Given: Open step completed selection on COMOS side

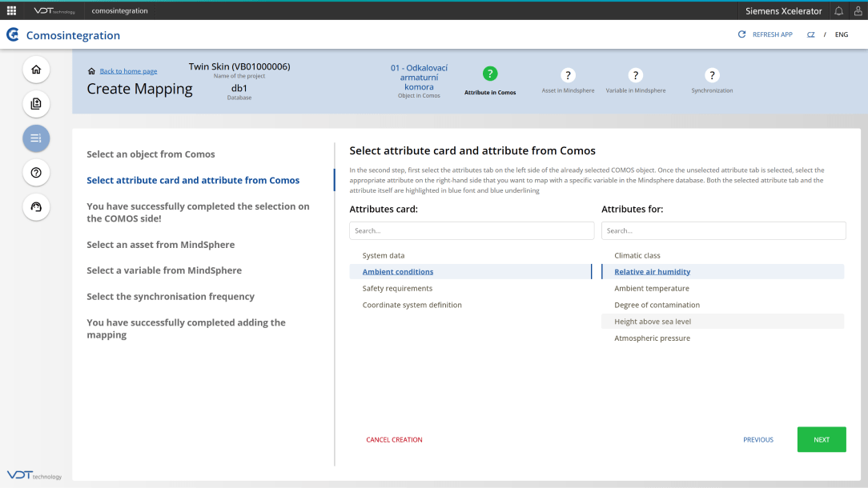Looking at the screenshot, I should [198, 213].
